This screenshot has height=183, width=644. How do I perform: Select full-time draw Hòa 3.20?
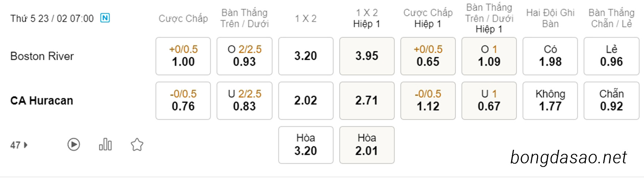click(x=306, y=145)
